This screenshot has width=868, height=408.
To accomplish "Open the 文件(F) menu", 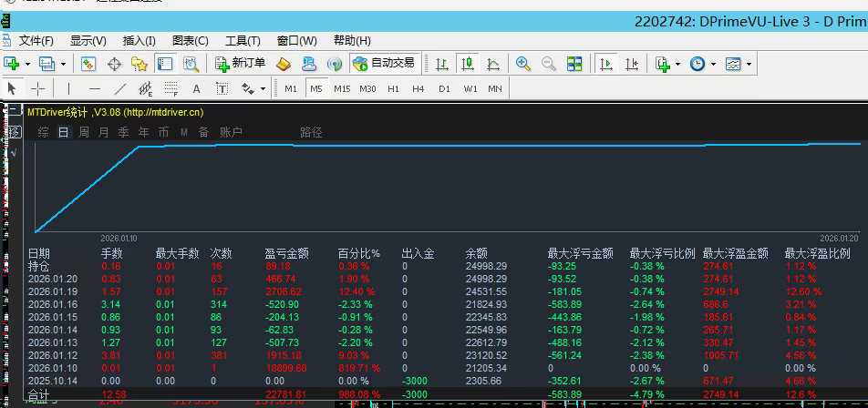I will (36, 41).
